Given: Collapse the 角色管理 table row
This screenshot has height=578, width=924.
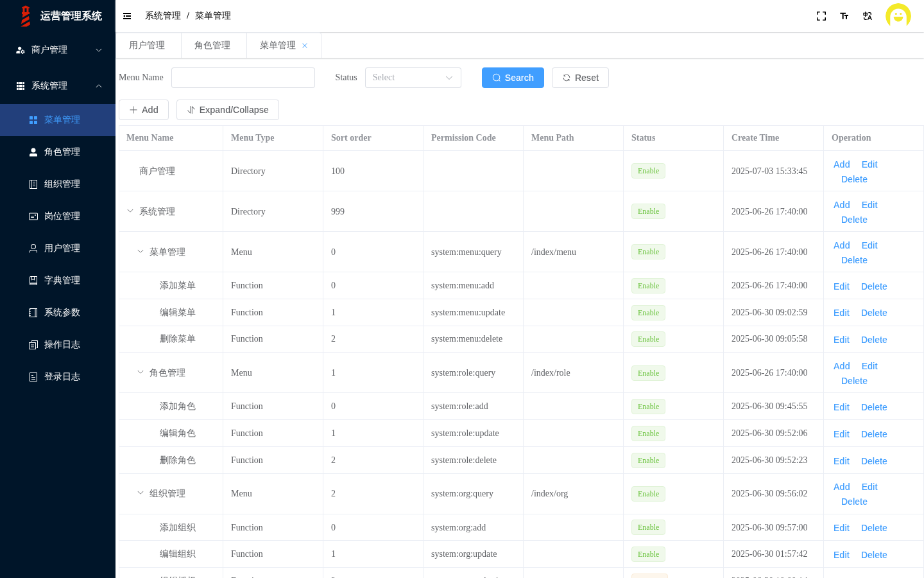Looking at the screenshot, I should pyautogui.click(x=141, y=372).
